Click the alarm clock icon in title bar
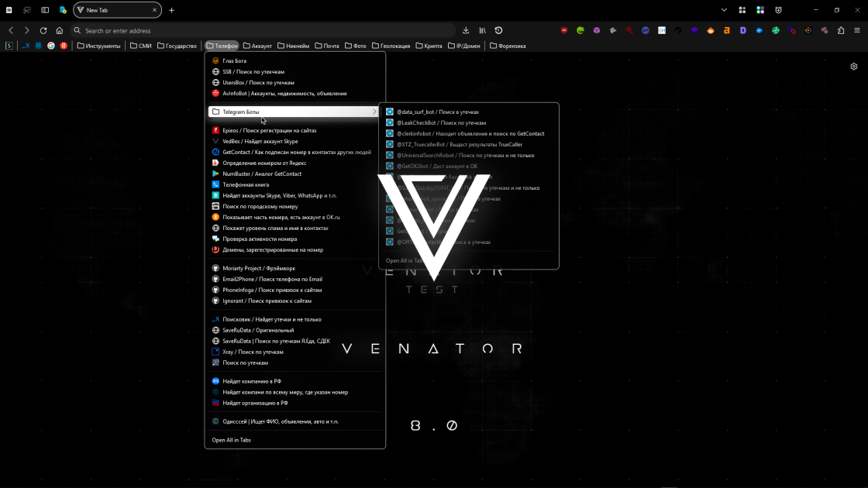 [x=778, y=10]
